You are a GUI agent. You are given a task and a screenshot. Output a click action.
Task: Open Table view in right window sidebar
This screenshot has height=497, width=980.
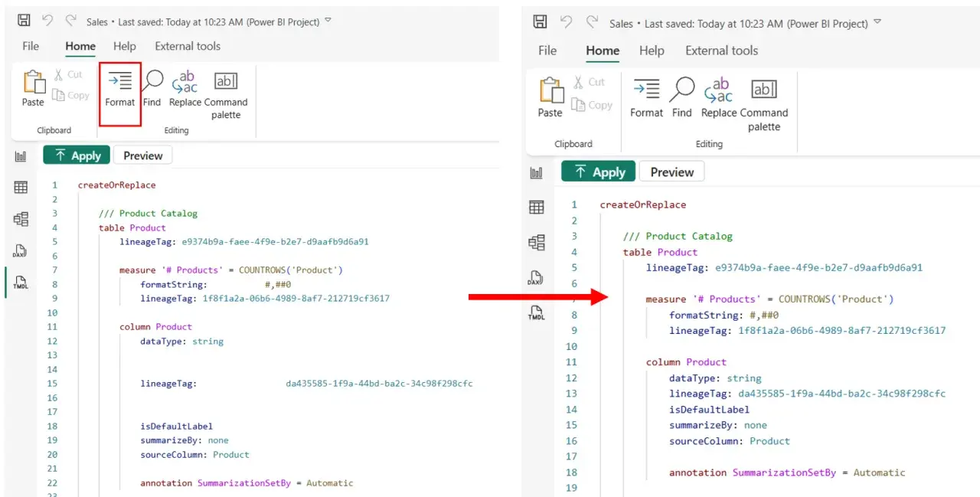tap(537, 207)
